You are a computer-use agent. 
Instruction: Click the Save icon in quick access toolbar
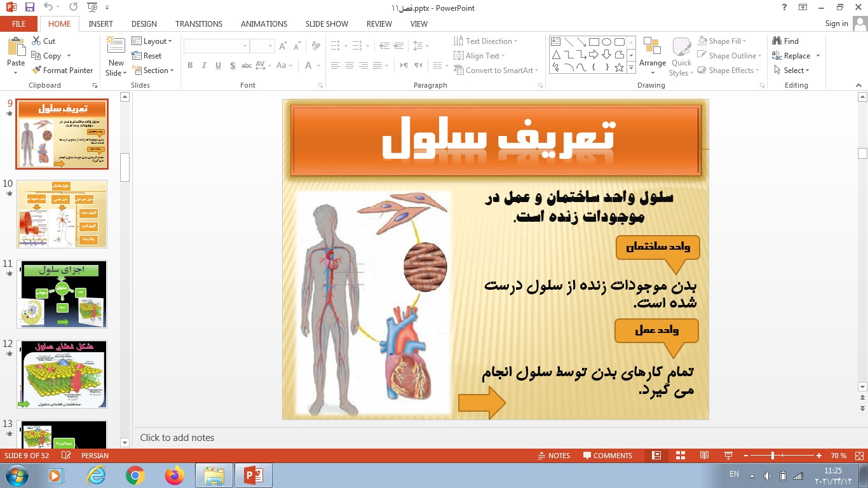[x=30, y=8]
